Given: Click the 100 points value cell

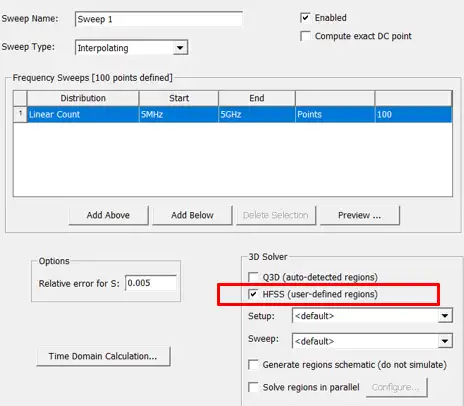Looking at the screenshot, I should [413, 115].
